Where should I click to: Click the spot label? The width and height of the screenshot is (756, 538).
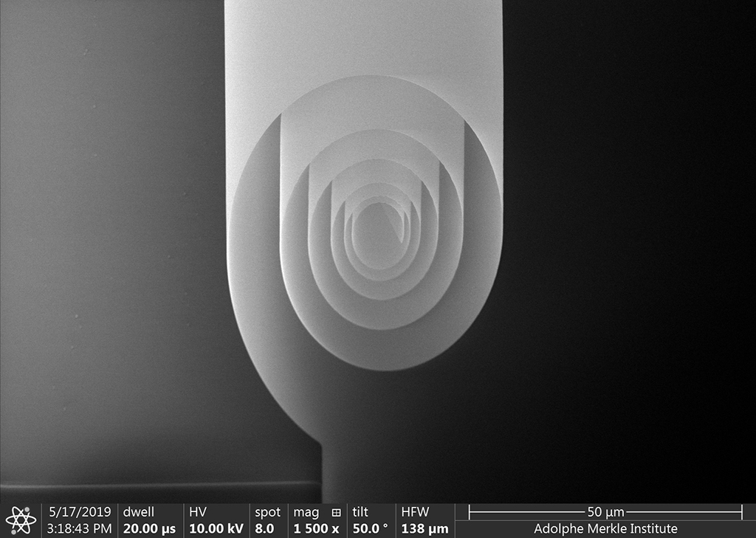(x=267, y=511)
